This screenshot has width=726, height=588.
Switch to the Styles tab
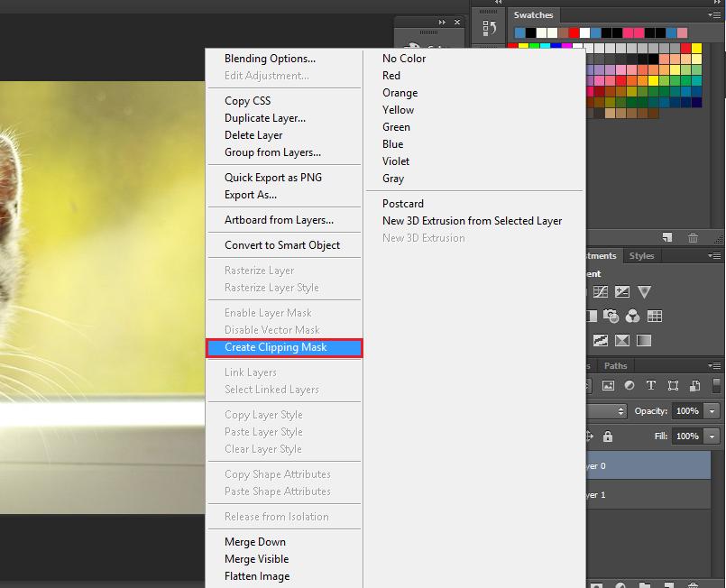641,256
